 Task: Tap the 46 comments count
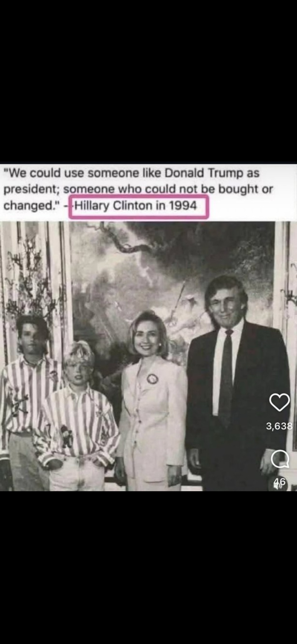pos(280,481)
